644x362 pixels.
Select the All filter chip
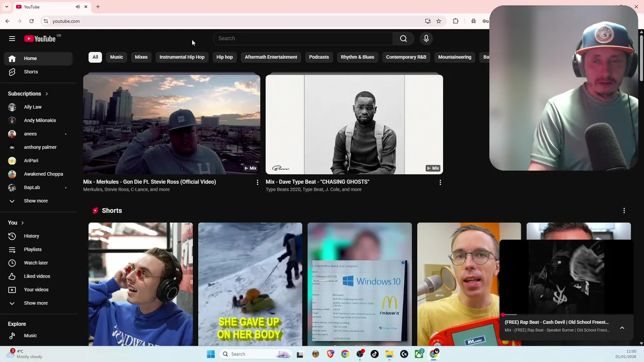pos(95,57)
